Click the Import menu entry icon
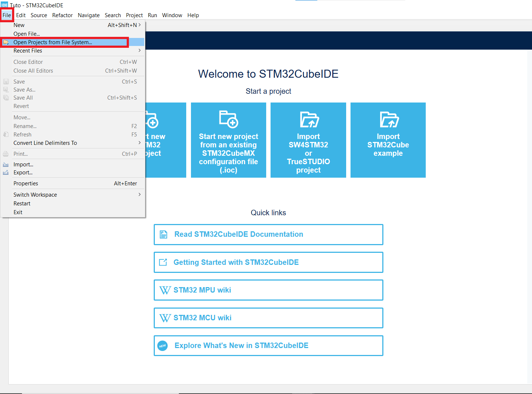Image resolution: width=532 pixels, height=394 pixels. pos(6,165)
